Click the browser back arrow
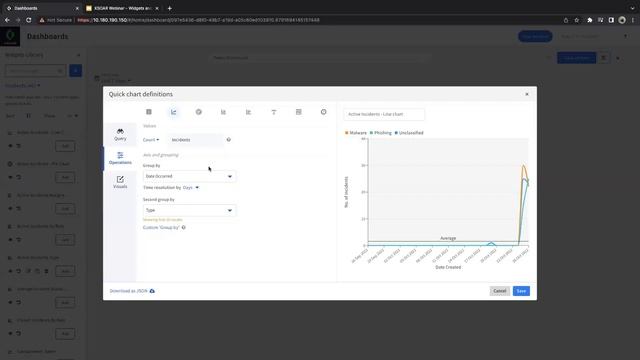 pyautogui.click(x=7, y=20)
